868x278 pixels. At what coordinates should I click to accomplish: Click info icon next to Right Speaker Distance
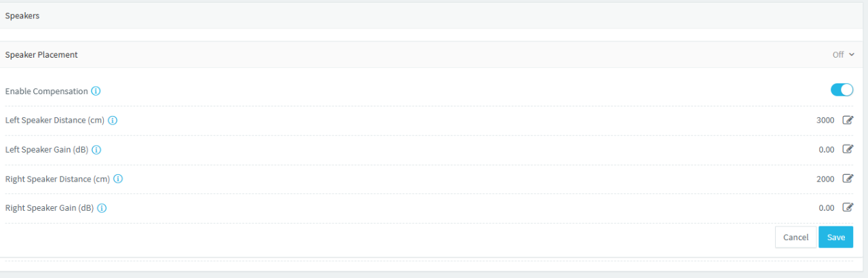(x=118, y=179)
